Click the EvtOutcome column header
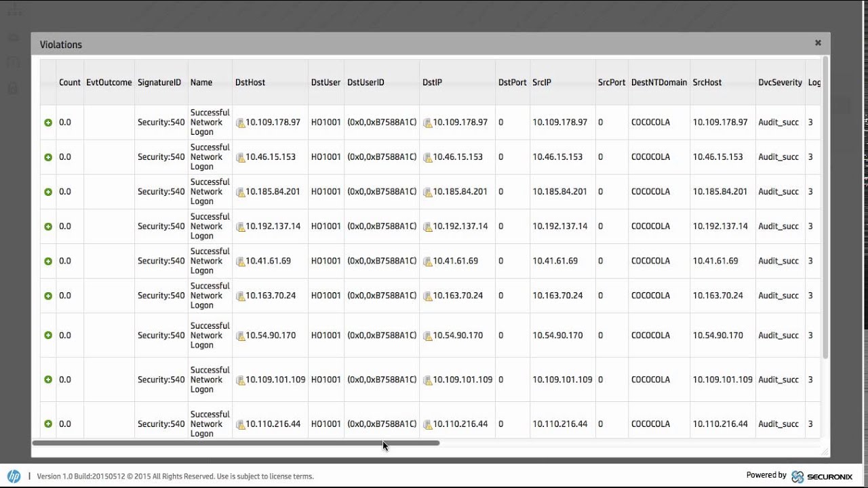The image size is (868, 488). point(109,83)
